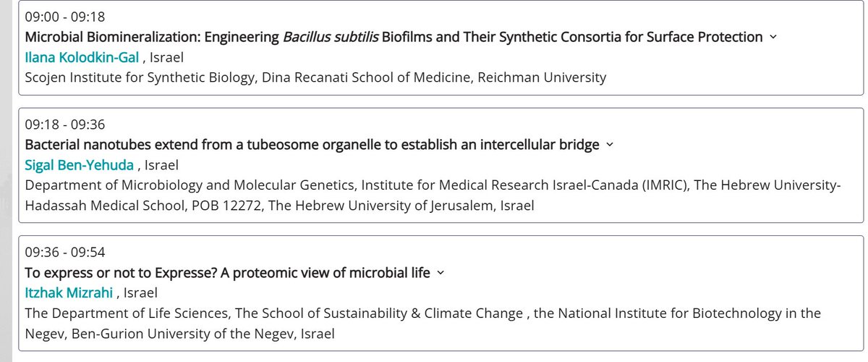The height and width of the screenshot is (362, 868).
Task: Select the 09:00 - 09:18 time slot
Action: pos(64,16)
